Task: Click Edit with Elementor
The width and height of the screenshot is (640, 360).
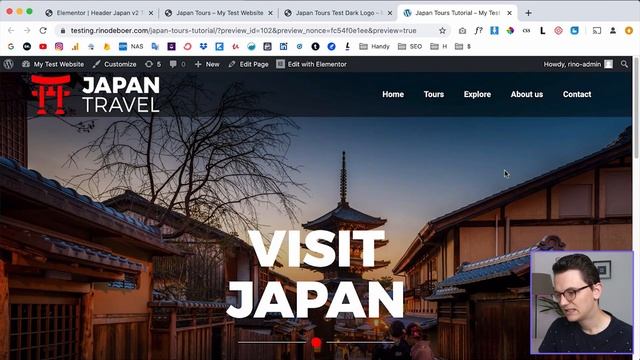Action: 311,64
